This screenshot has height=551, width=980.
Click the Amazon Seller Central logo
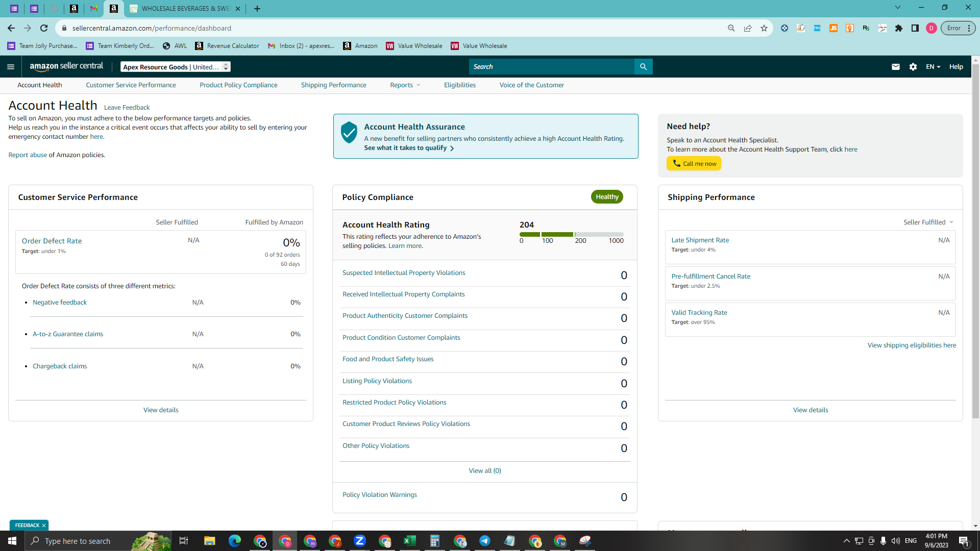point(66,66)
